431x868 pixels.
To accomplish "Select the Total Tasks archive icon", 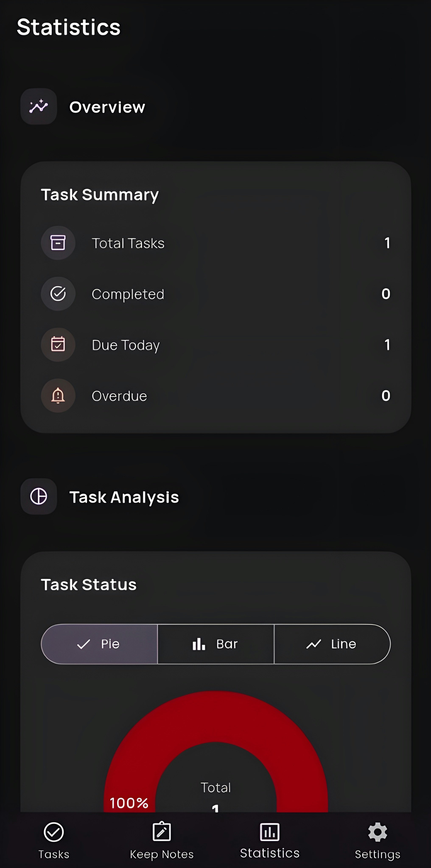I will (58, 243).
